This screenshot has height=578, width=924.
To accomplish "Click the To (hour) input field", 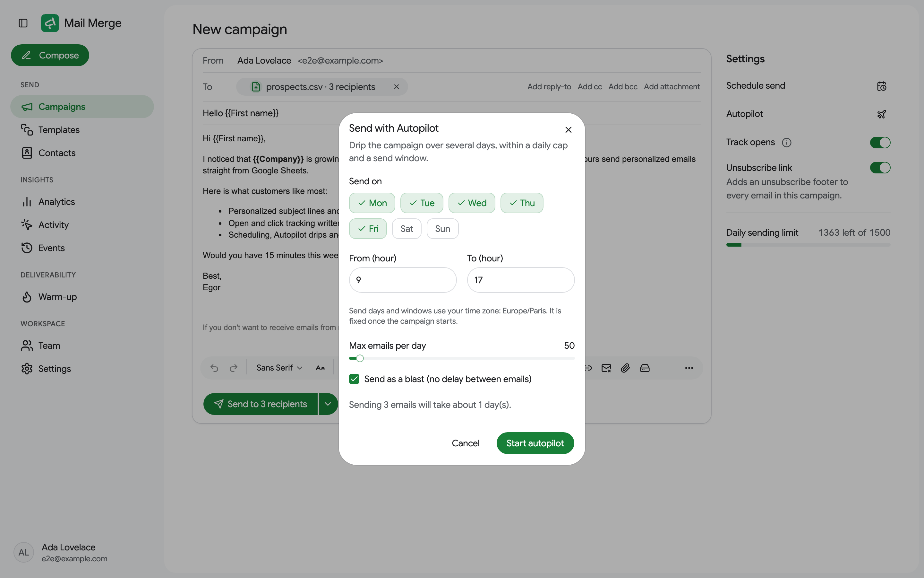I will tap(521, 280).
